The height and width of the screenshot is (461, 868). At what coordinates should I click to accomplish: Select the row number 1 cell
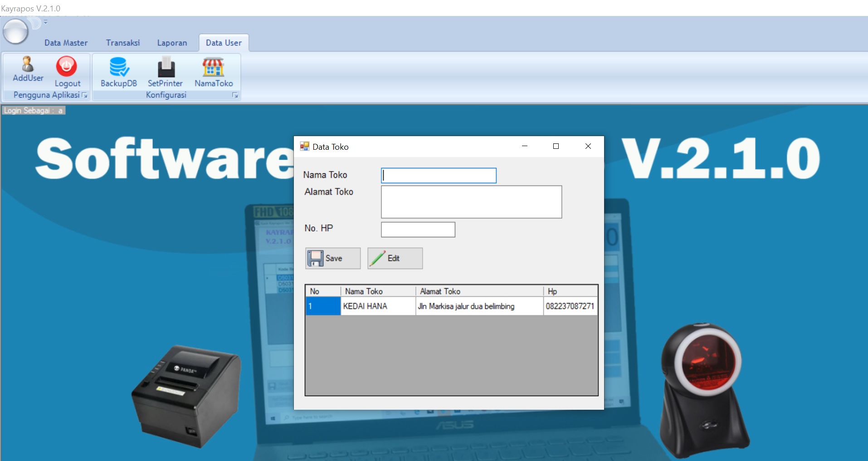pos(323,306)
